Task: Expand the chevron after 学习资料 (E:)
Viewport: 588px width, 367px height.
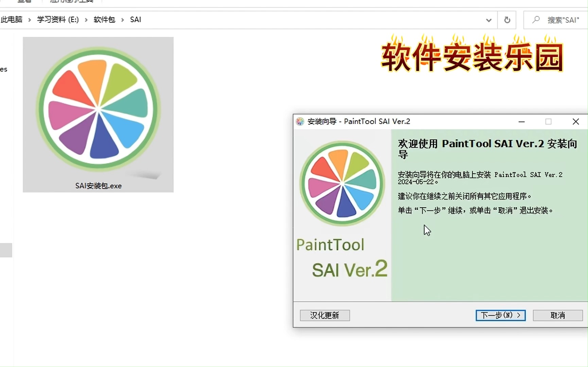Action: point(86,20)
